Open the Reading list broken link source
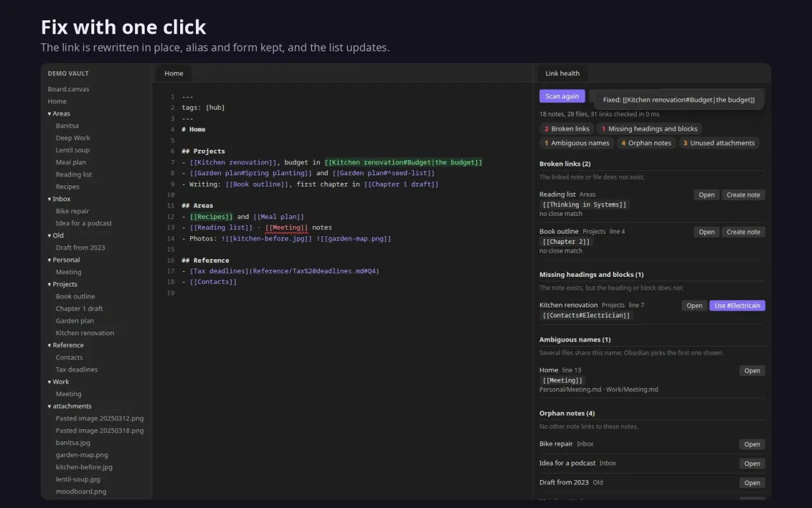812x508 pixels. coord(707,195)
